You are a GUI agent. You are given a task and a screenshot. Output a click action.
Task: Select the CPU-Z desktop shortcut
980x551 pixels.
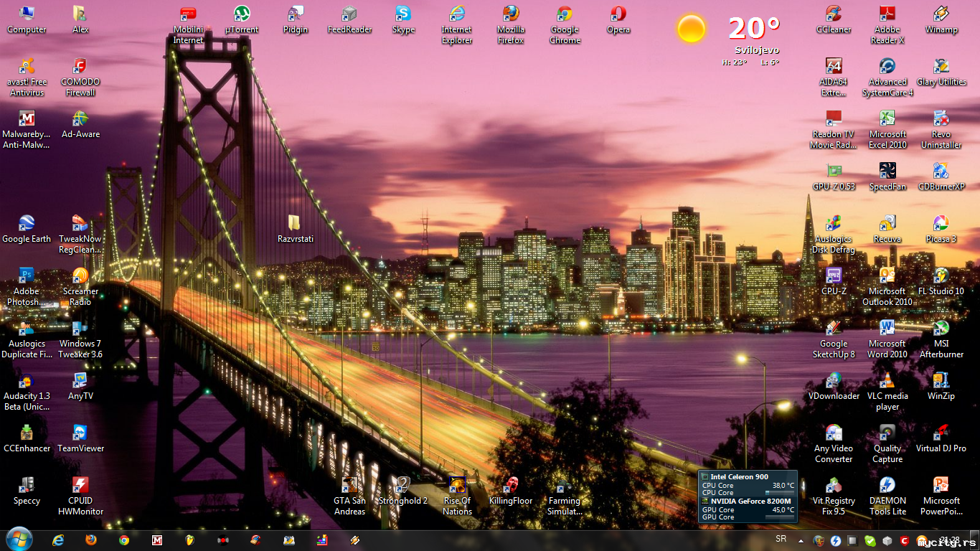834,282
